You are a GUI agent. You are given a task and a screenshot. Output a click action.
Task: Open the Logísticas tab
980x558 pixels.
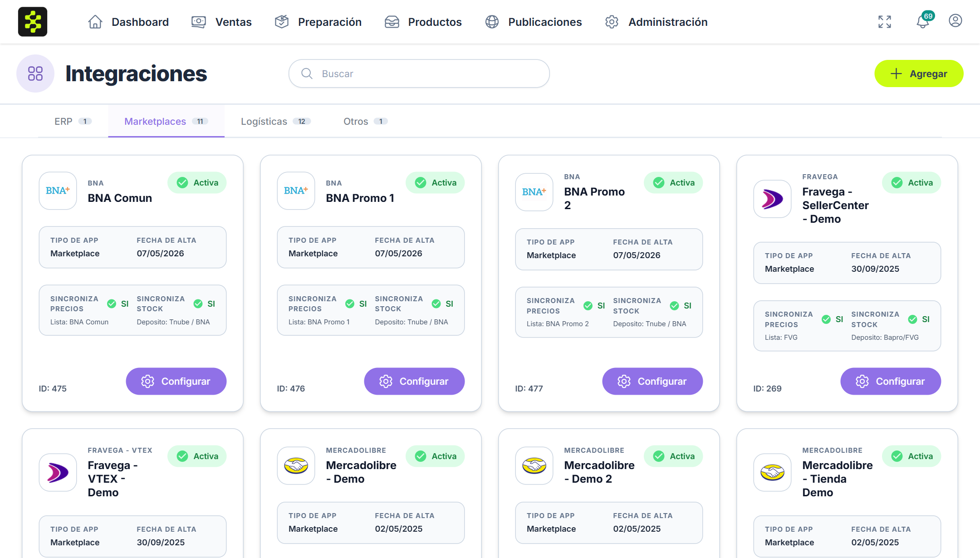pos(276,121)
